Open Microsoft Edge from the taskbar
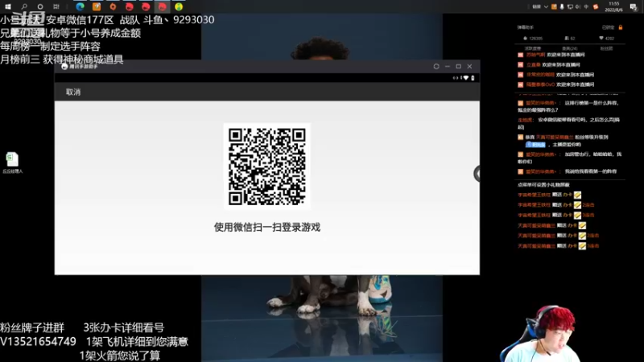Viewport: 644px width, 362px height. click(x=80, y=6)
